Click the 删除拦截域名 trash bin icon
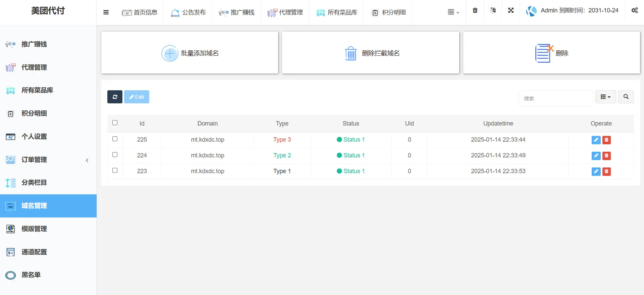The width and height of the screenshot is (644, 295). coord(351,53)
